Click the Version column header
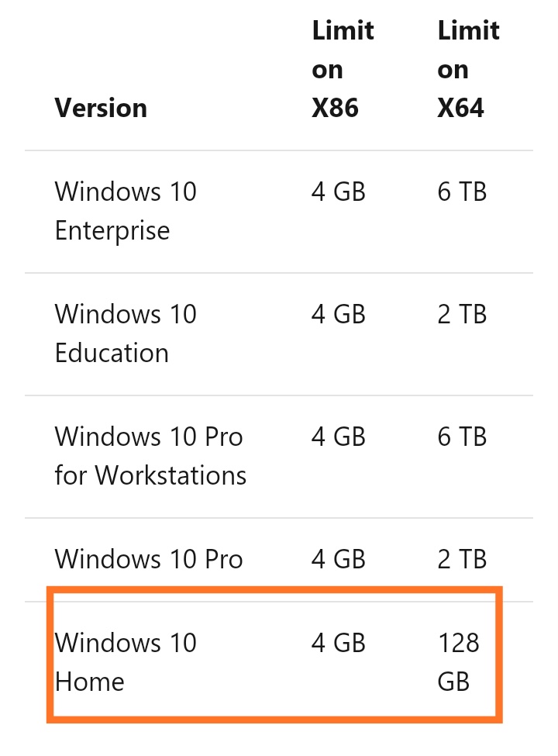This screenshot has height=756, width=558. click(101, 108)
